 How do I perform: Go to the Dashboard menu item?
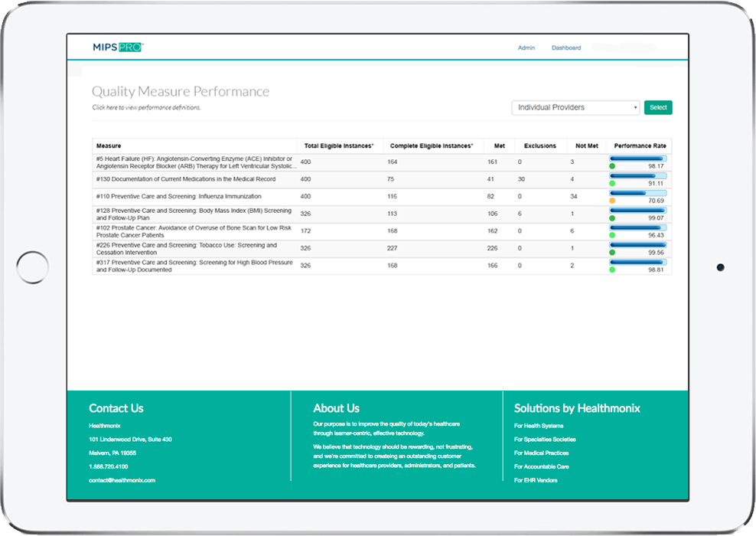click(565, 47)
